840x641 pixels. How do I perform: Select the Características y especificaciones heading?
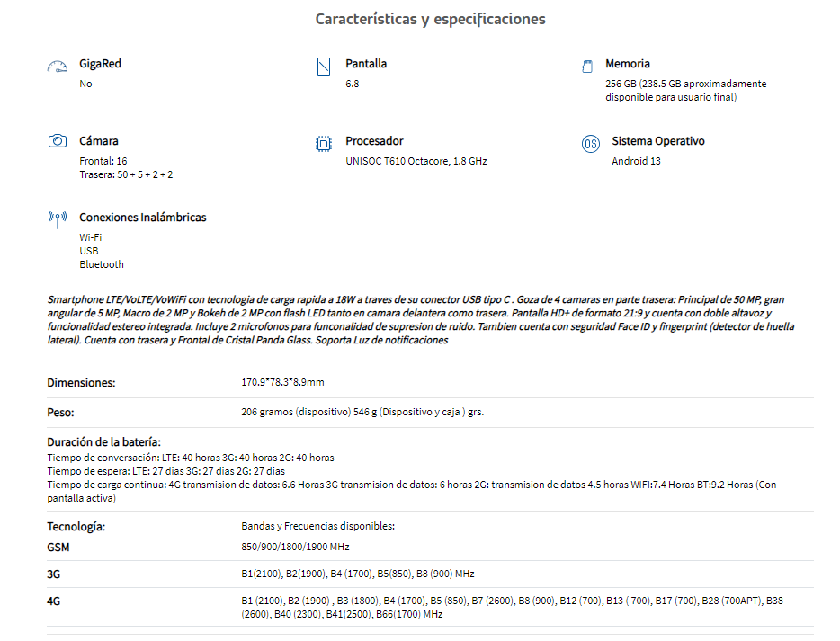click(x=430, y=19)
